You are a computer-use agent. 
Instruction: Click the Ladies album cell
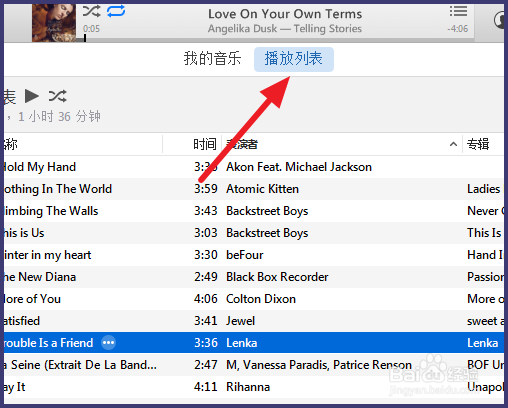click(484, 189)
